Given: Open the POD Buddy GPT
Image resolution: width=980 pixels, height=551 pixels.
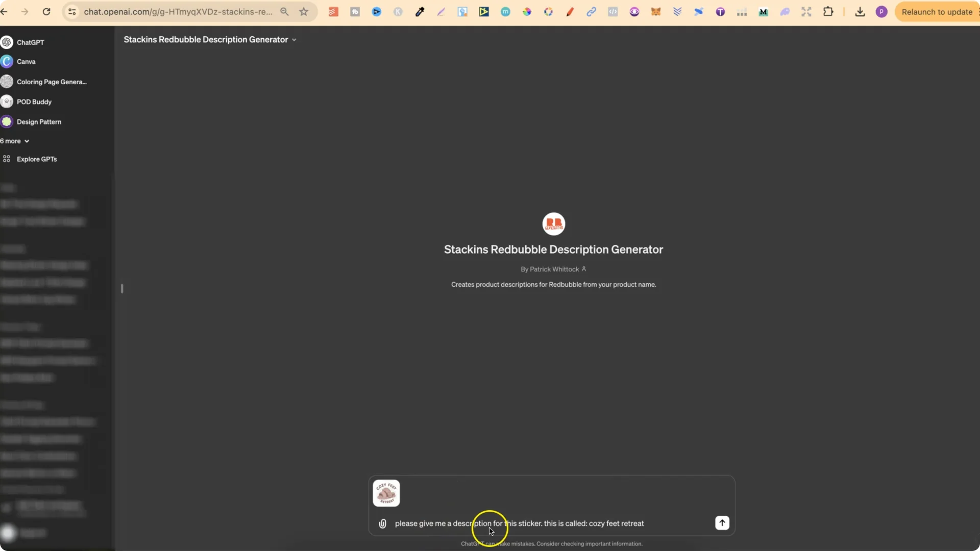Looking at the screenshot, I should (x=34, y=102).
